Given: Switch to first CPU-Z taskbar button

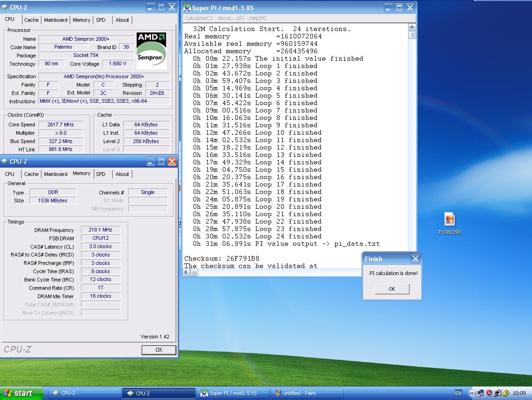Looking at the screenshot, I should 84,393.
